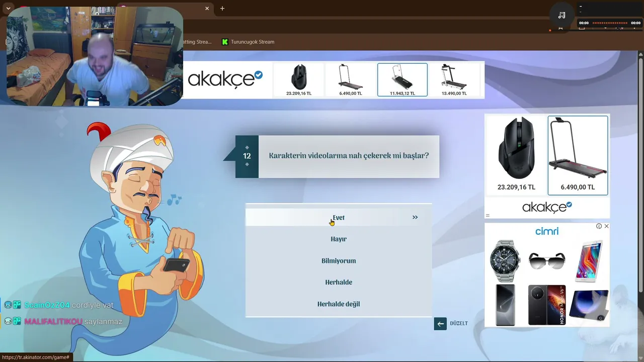Open the black phone product in cimri ad
644x362 pixels.
505,305
